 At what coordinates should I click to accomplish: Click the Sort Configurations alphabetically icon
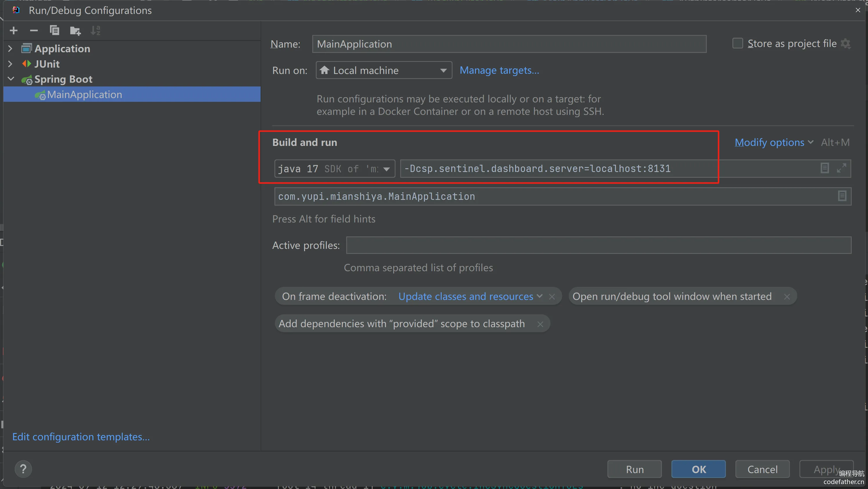(95, 31)
